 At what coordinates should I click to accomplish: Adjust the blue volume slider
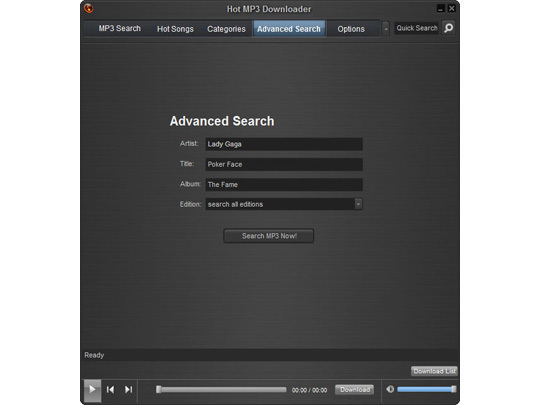[427, 389]
